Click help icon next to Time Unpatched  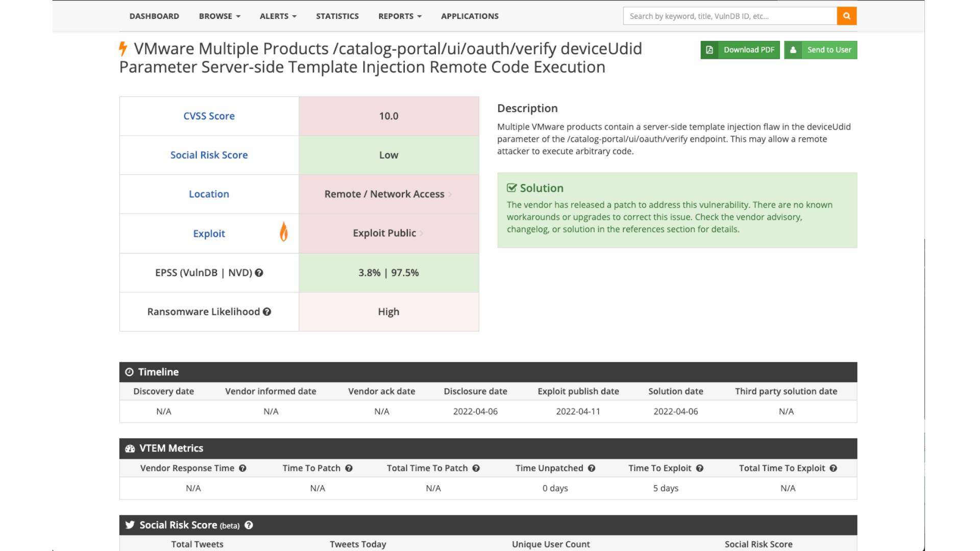[x=592, y=468]
